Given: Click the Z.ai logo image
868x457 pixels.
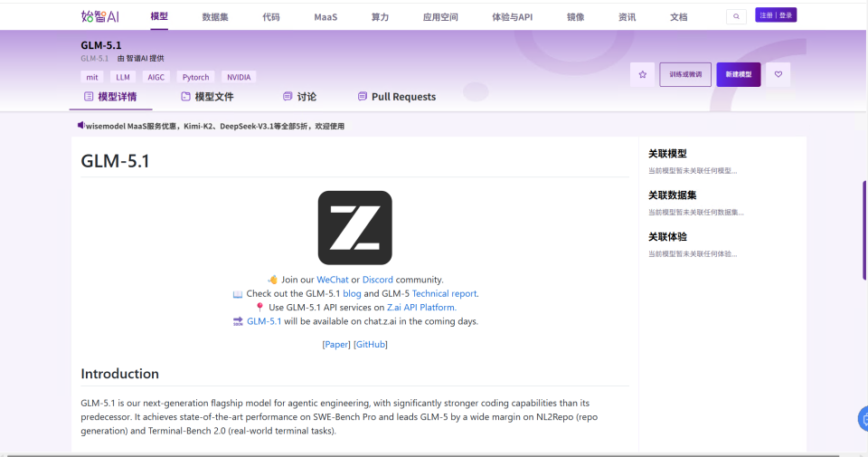Looking at the screenshot, I should click(x=354, y=228).
